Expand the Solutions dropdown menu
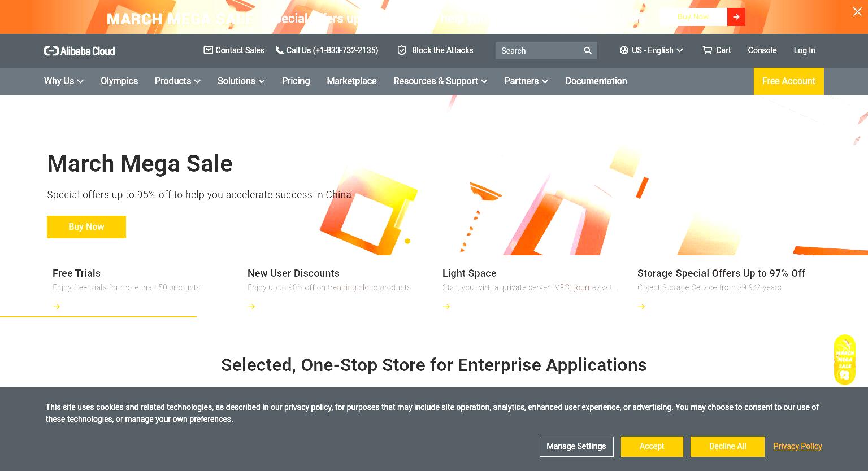The image size is (868, 471). click(241, 81)
